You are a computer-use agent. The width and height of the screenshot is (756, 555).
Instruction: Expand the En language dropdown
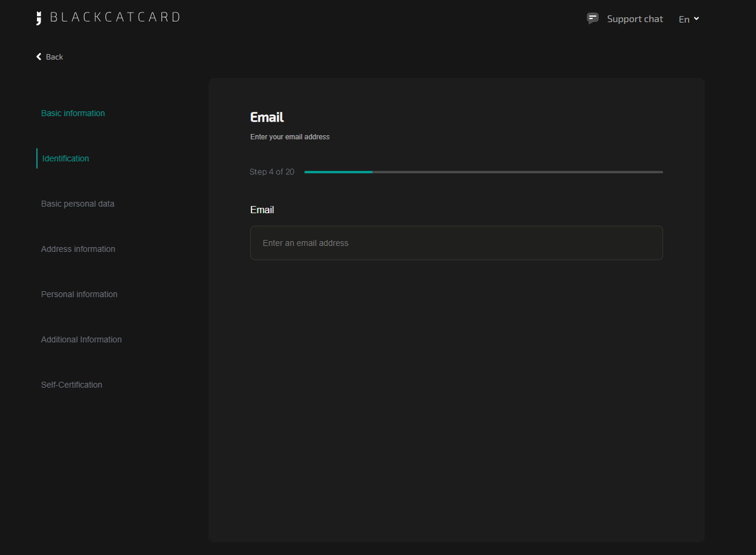(x=689, y=19)
